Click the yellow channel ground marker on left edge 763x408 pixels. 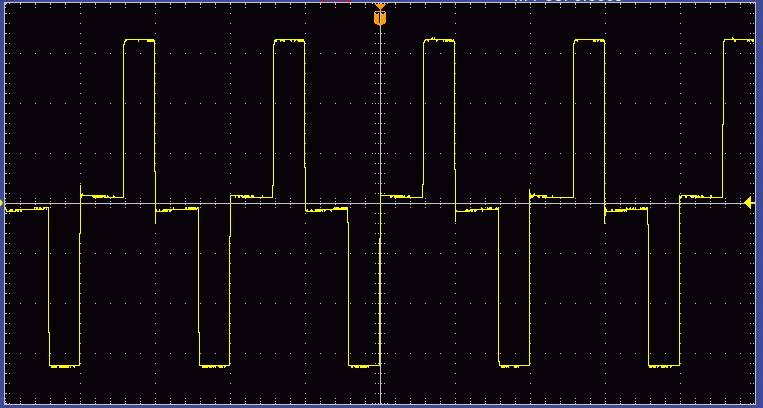(x=3, y=204)
